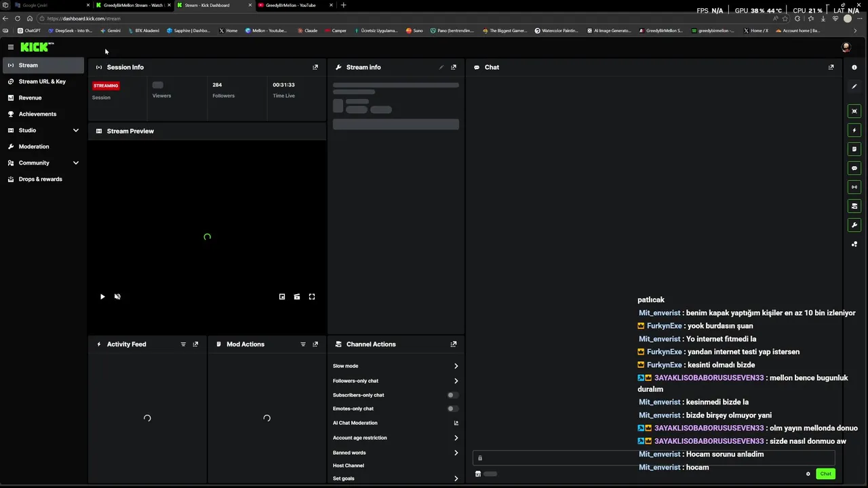Pop out the Stream info panel
Image resolution: width=868 pixels, height=488 pixels.
pos(454,67)
